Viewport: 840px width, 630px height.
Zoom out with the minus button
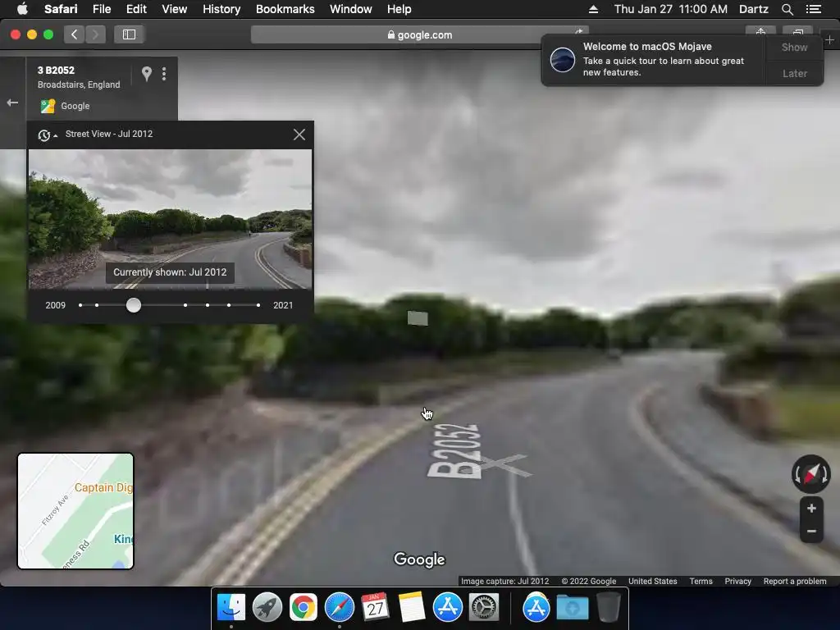click(811, 531)
